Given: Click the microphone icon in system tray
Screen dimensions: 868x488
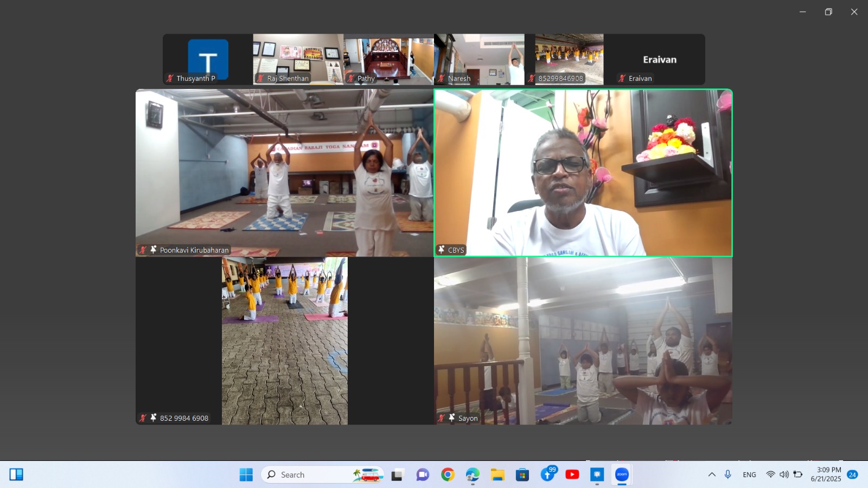Looking at the screenshot, I should coord(728,474).
